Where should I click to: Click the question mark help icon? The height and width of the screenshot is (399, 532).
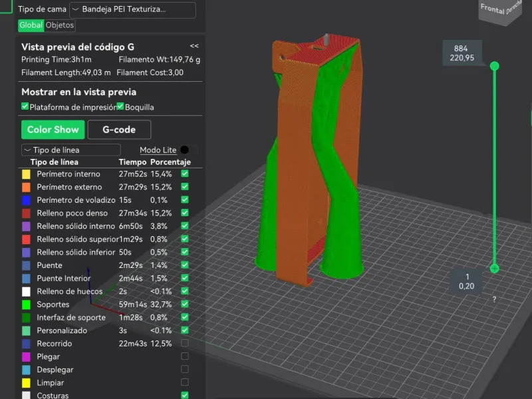coord(494,299)
